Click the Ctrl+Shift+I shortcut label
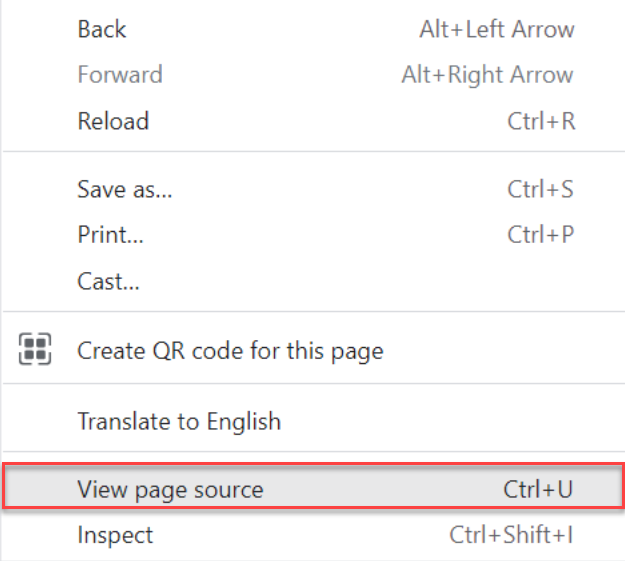Viewport: 625px width, 561px height. [511, 534]
